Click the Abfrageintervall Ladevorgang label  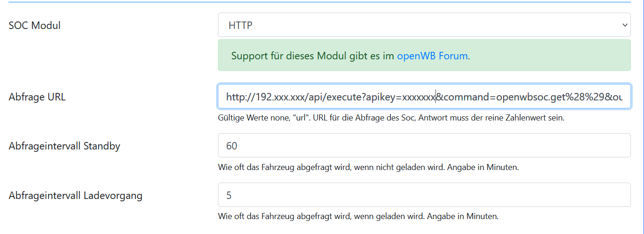click(x=75, y=195)
